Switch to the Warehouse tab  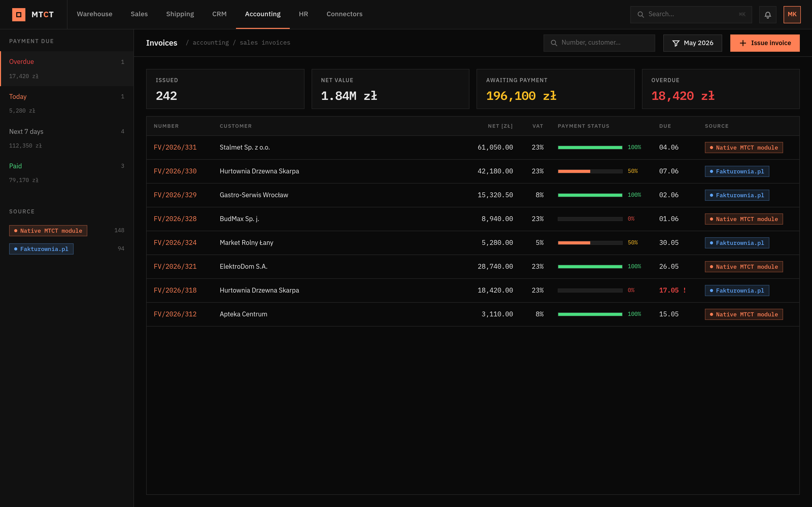point(95,14)
